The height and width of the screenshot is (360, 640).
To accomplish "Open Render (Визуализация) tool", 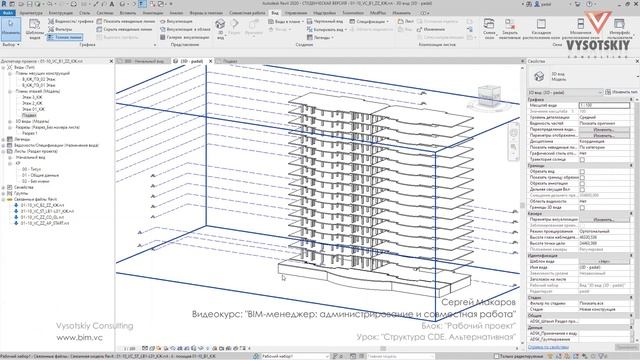I will (x=176, y=21).
